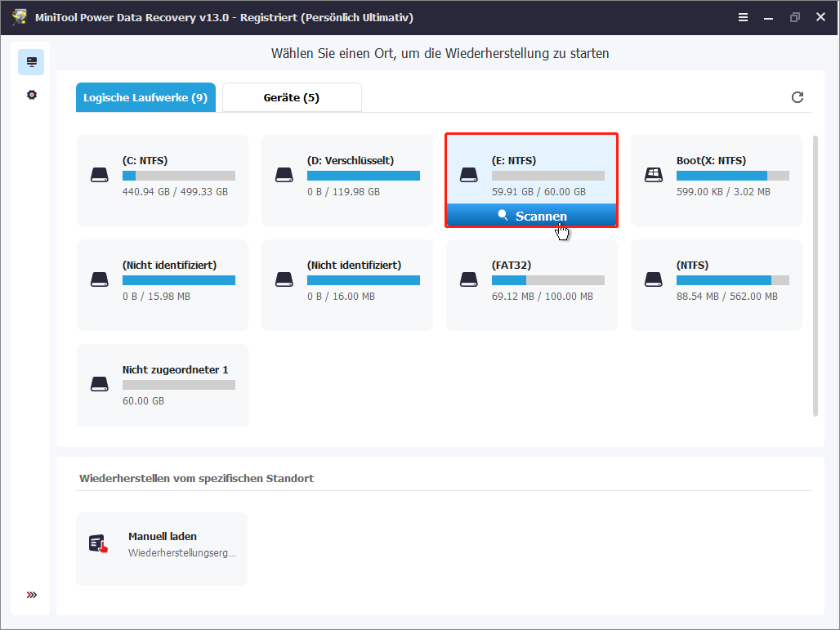Click the 0 B / 16.00 MB size text
Image resolution: width=840 pixels, height=630 pixels.
coord(342,296)
